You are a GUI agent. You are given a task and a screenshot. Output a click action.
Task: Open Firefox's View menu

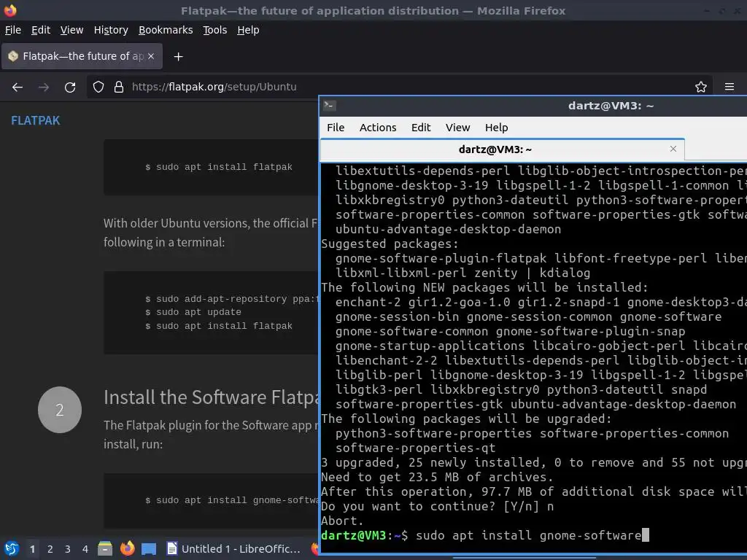point(72,30)
